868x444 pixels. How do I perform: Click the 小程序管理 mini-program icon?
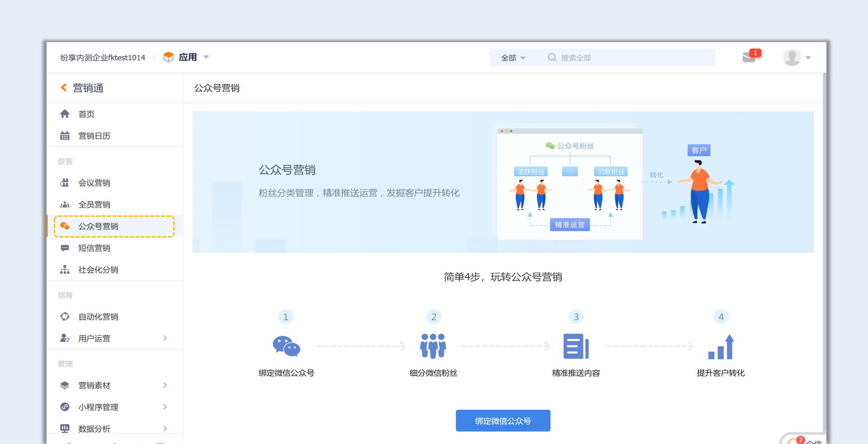(65, 407)
